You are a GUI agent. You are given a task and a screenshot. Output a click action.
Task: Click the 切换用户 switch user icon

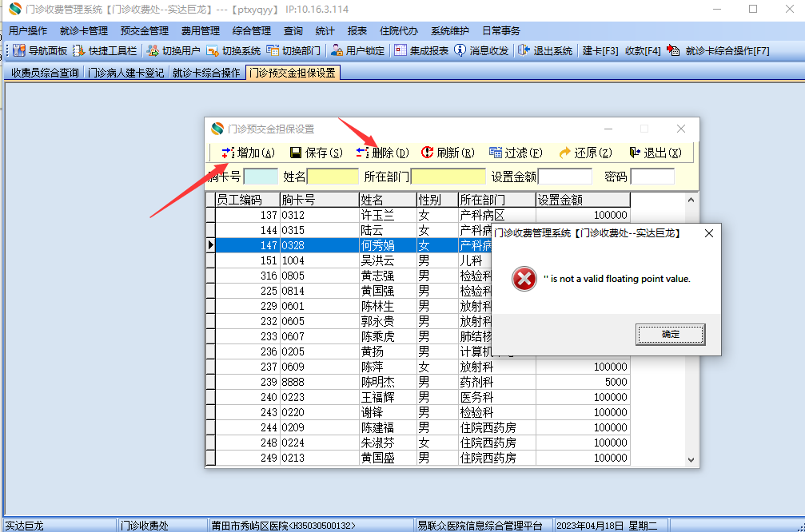coord(153,50)
